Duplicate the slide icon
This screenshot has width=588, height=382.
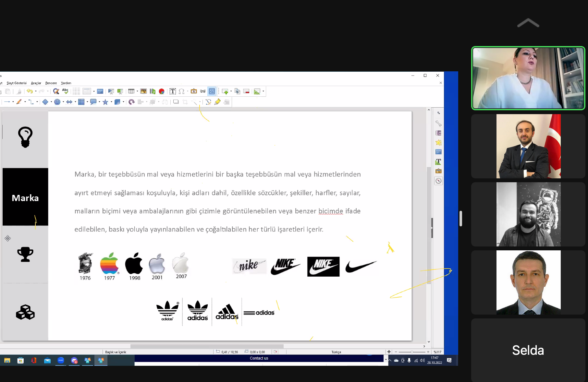(237, 91)
